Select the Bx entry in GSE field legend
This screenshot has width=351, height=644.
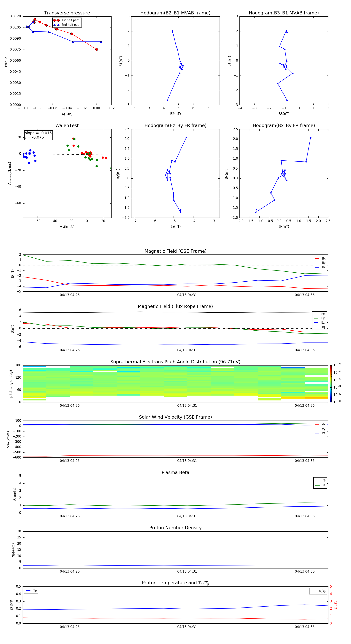[x=320, y=259]
